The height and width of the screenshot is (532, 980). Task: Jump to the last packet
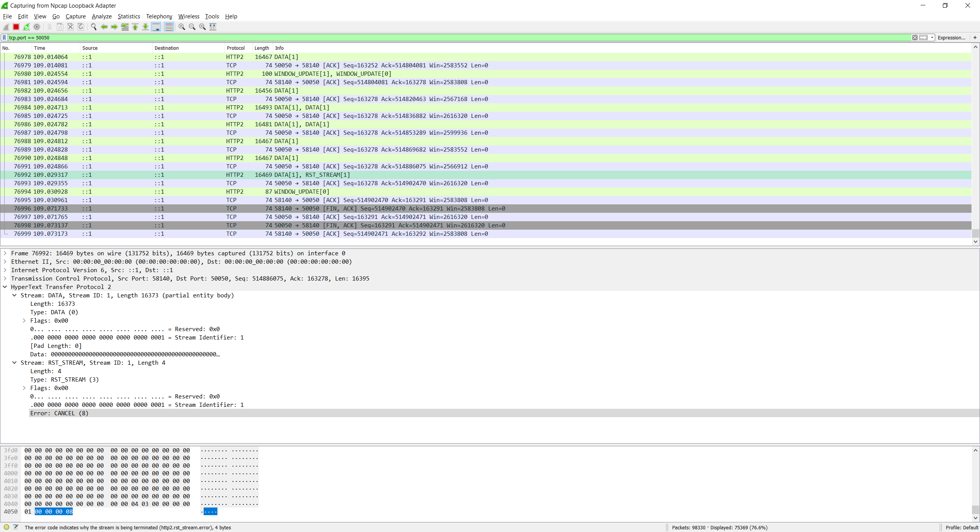pos(145,27)
